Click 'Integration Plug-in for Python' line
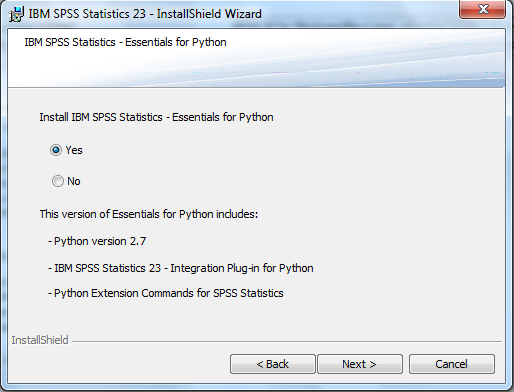The width and height of the screenshot is (514, 392). (x=181, y=268)
